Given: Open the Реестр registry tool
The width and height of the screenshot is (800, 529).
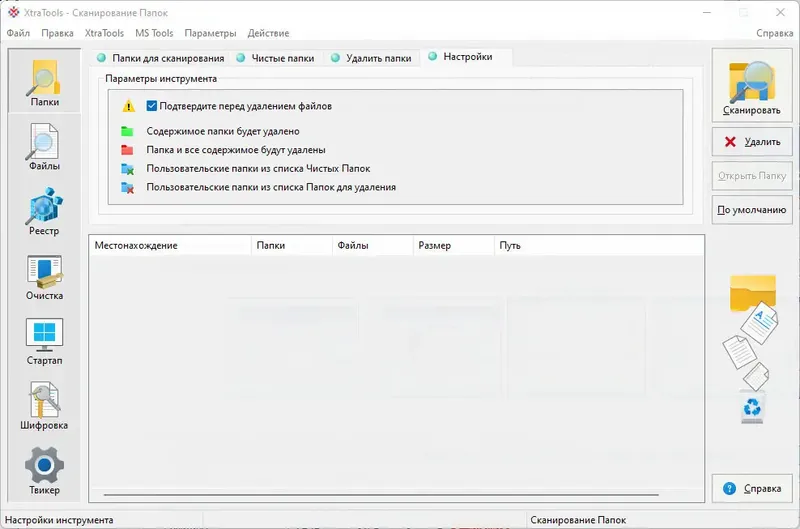Looking at the screenshot, I should point(44,212).
